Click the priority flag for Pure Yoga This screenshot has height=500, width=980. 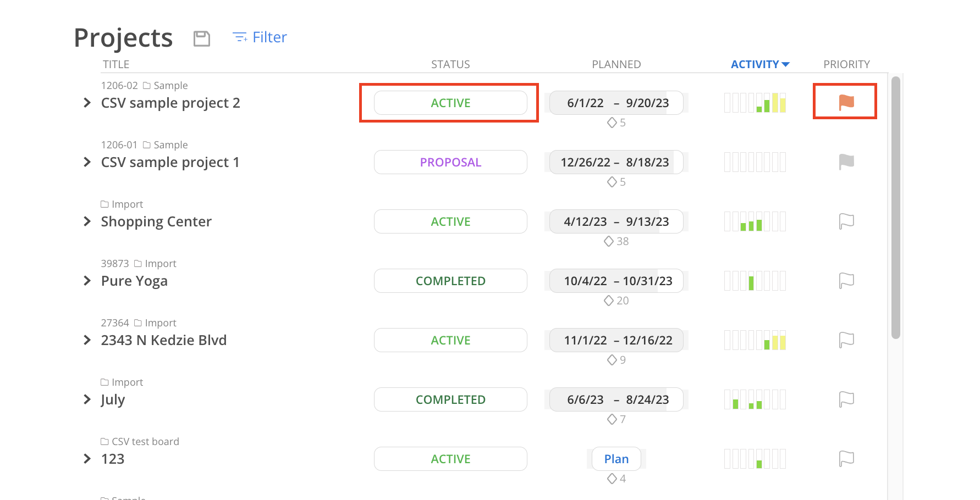(x=846, y=280)
